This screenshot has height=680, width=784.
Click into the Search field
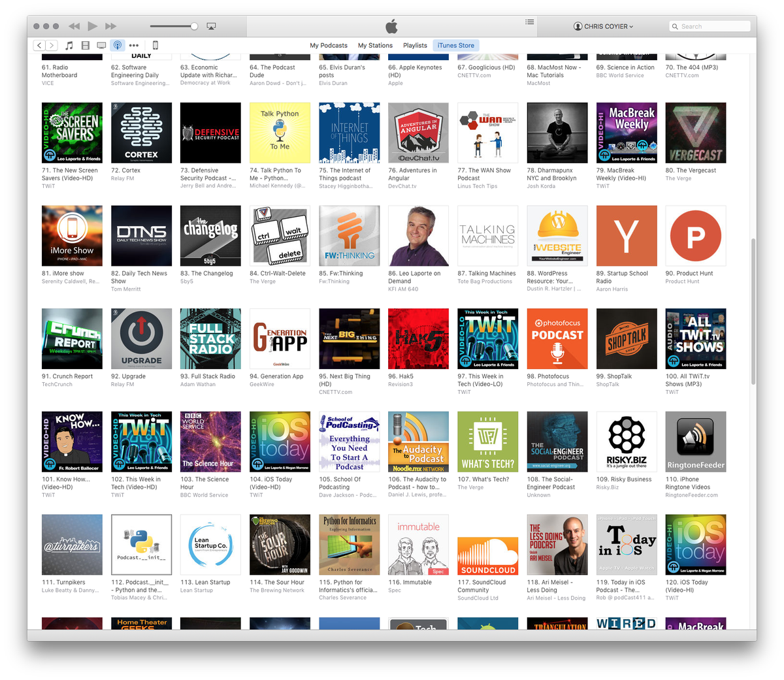coord(710,26)
